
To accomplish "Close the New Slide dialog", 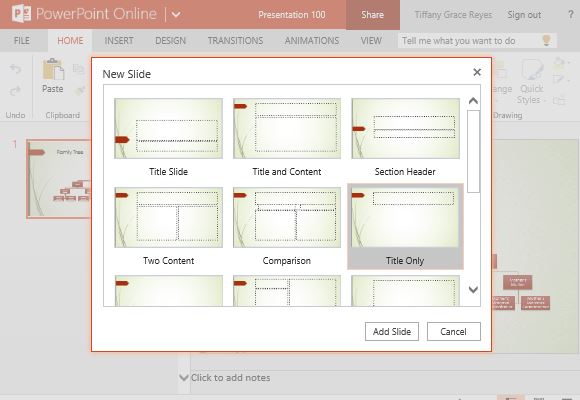I will [x=477, y=72].
